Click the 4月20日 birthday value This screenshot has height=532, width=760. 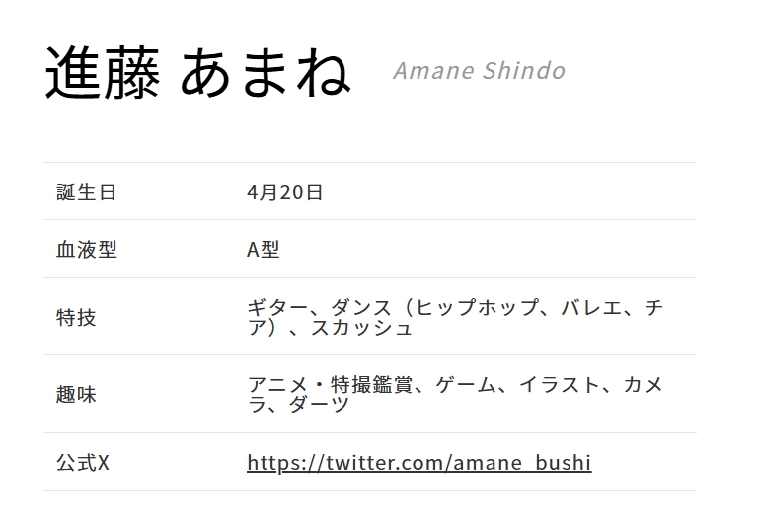(284, 191)
